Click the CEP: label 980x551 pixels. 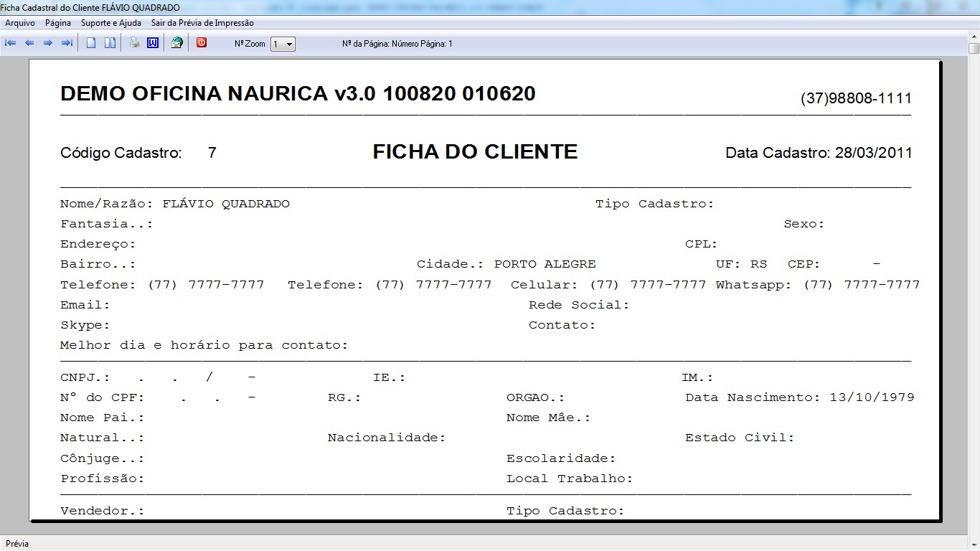(804, 264)
